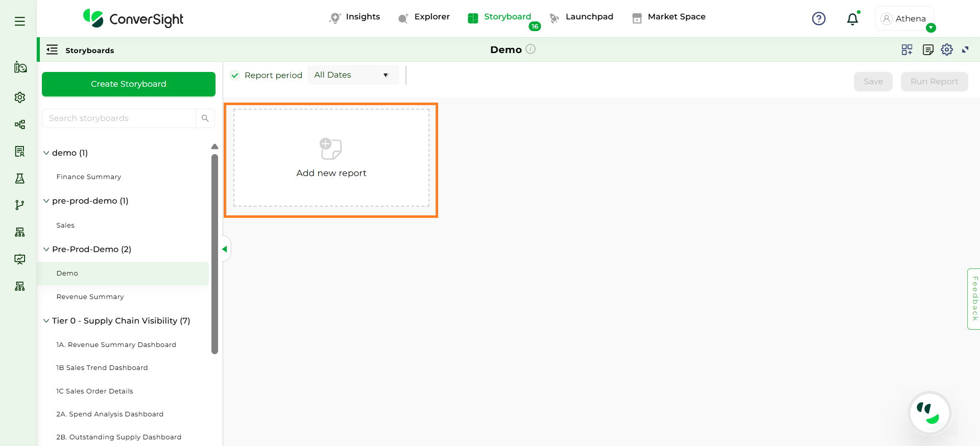Collapse the Tier 0 - Supply Chain Visibility group
The image size is (980, 446).
tap(46, 320)
